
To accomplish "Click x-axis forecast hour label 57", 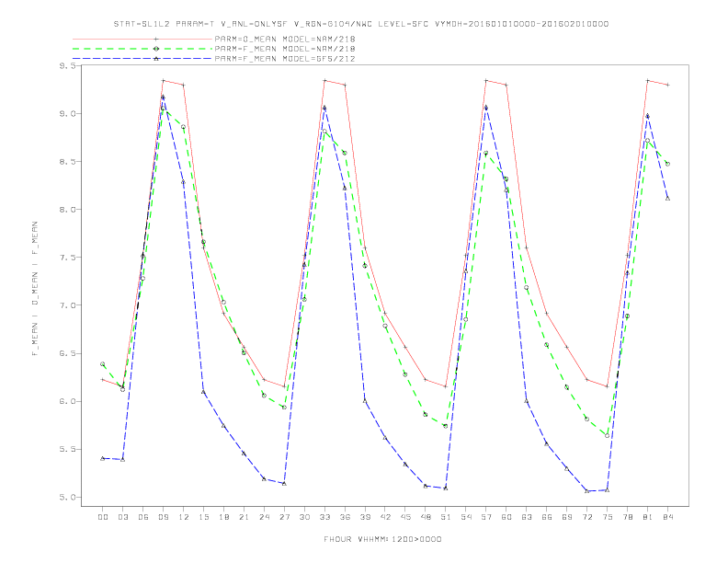I will [486, 517].
